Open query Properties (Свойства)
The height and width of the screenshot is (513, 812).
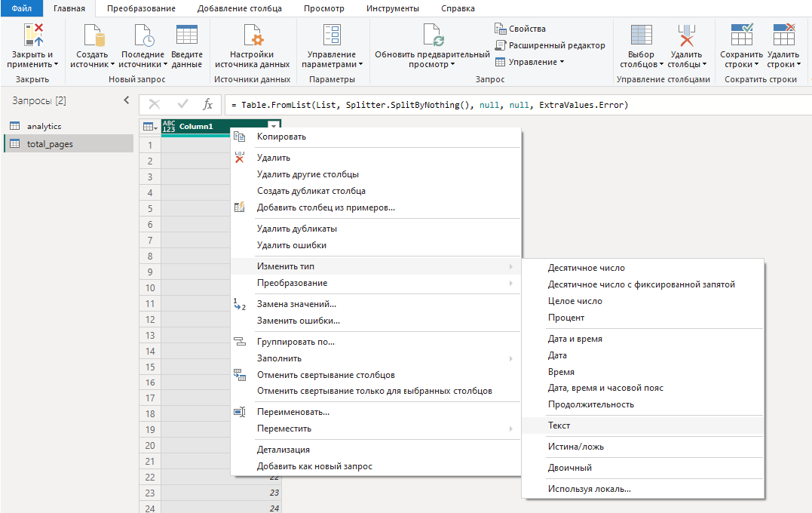(x=520, y=29)
